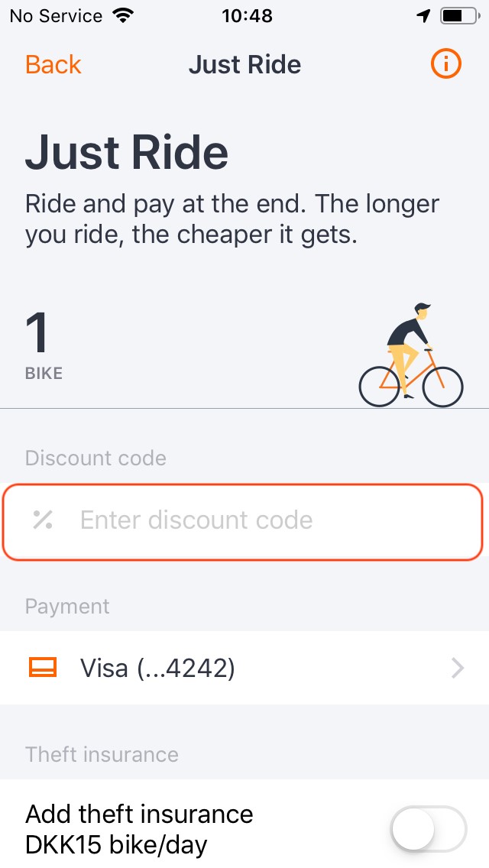
Task: Tap the orange credit card icon
Action: [x=43, y=669]
